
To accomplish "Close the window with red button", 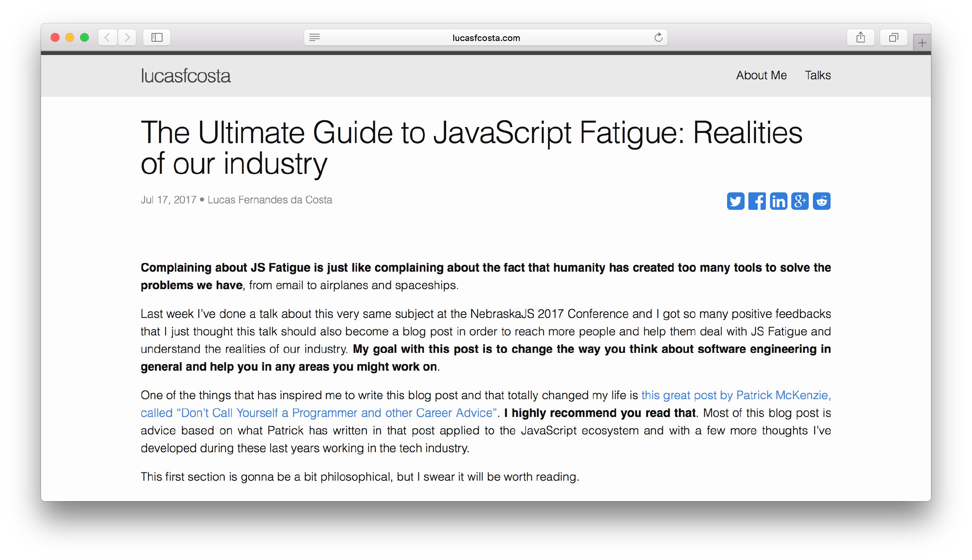I will (55, 37).
